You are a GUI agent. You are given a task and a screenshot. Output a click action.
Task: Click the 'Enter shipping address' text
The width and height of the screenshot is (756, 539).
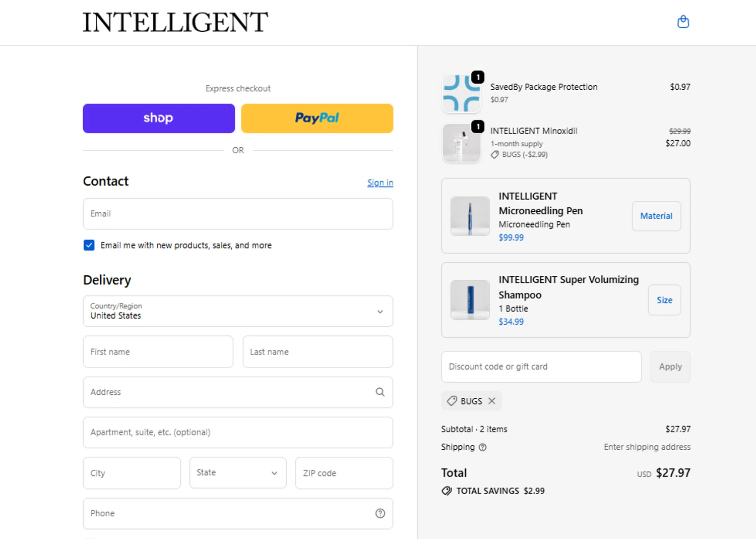pos(647,447)
